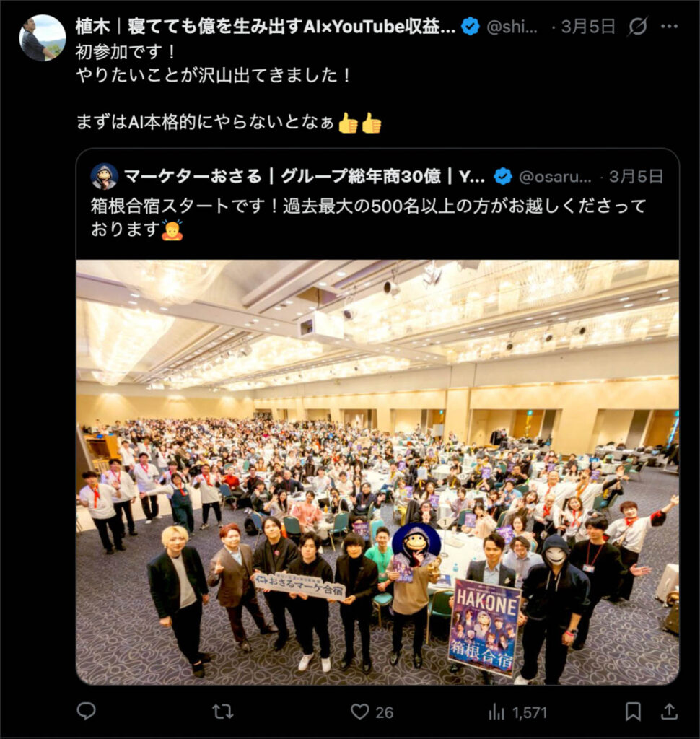Click the repost arrows icon

coord(222,711)
